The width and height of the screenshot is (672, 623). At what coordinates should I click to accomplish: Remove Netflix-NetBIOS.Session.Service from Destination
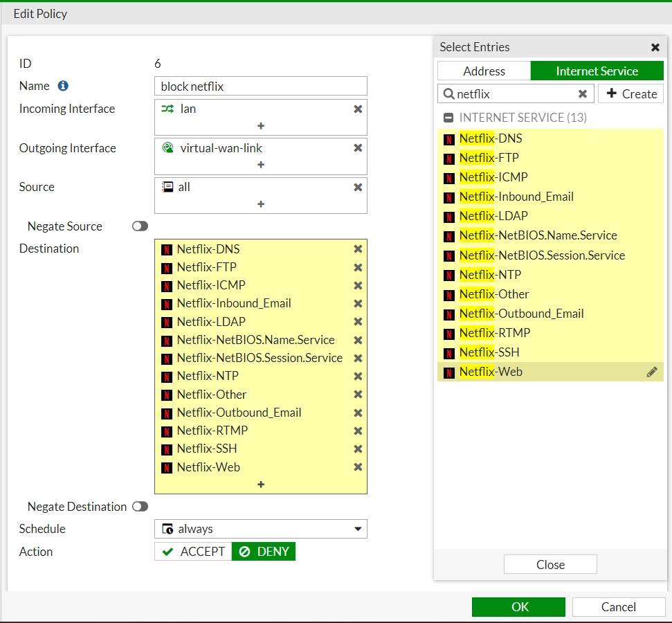[358, 358]
